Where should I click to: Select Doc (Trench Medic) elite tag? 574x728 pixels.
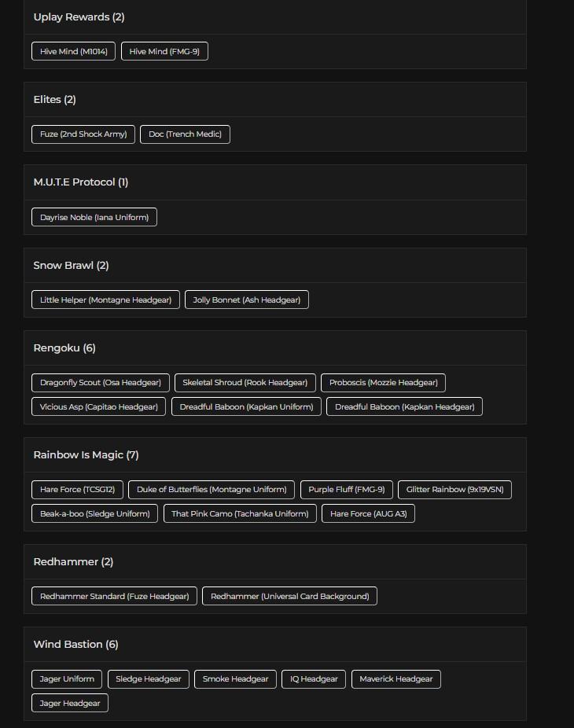tap(185, 134)
